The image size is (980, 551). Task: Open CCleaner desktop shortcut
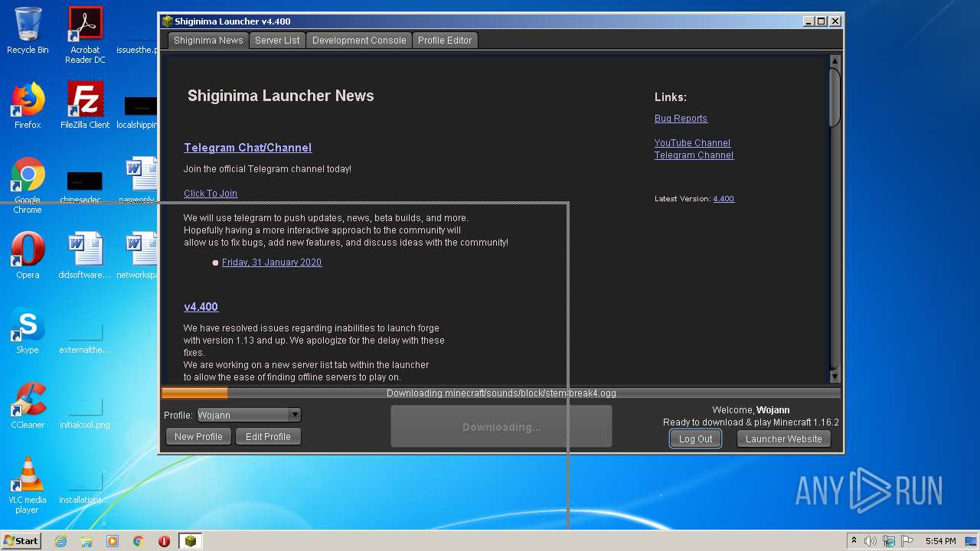[28, 406]
